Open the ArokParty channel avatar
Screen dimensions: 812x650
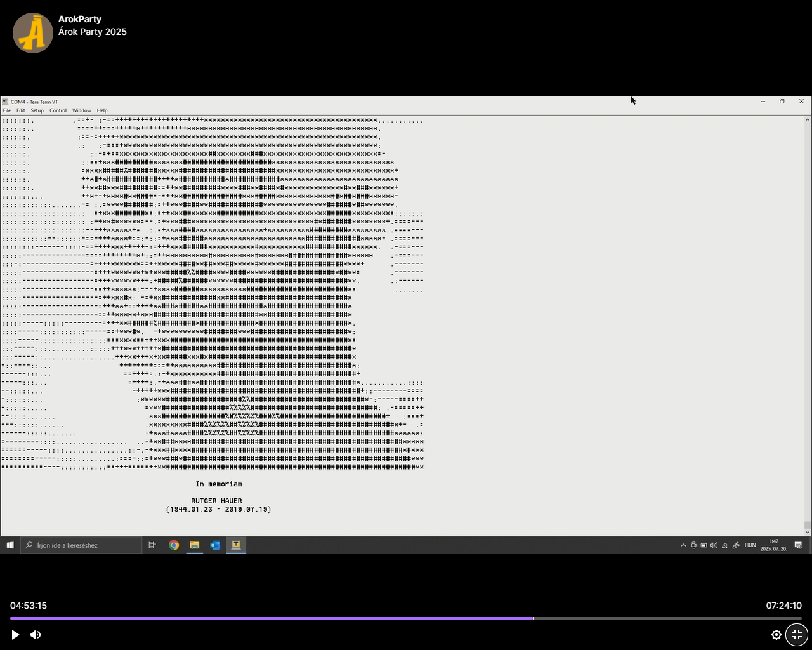[33, 33]
